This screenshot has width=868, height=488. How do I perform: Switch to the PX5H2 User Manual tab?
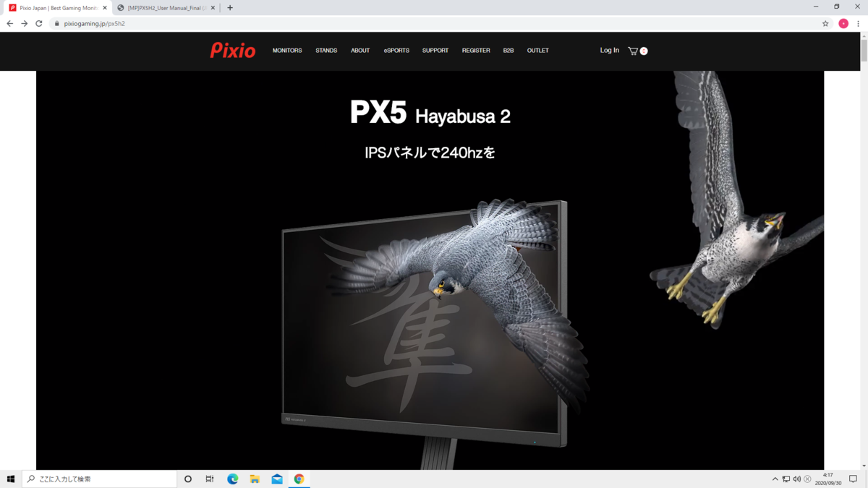tap(166, 8)
